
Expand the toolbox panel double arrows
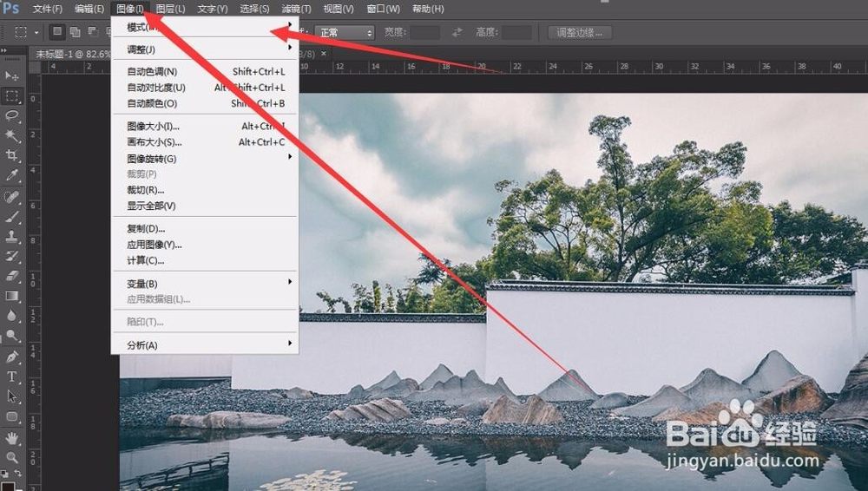pos(3,50)
